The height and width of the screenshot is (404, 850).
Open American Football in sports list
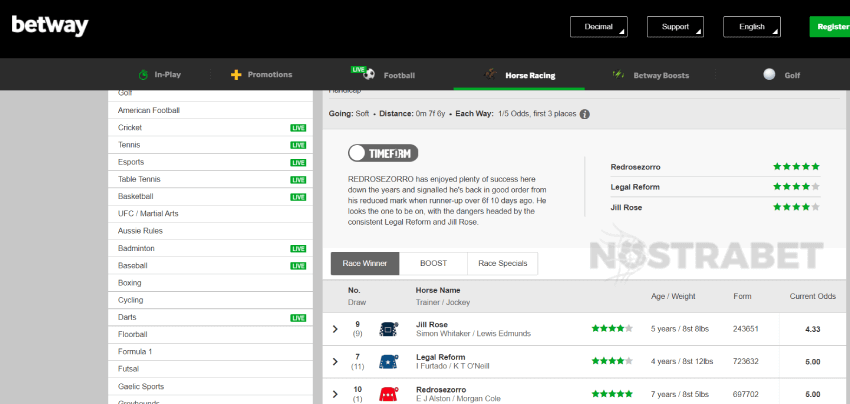210,111
